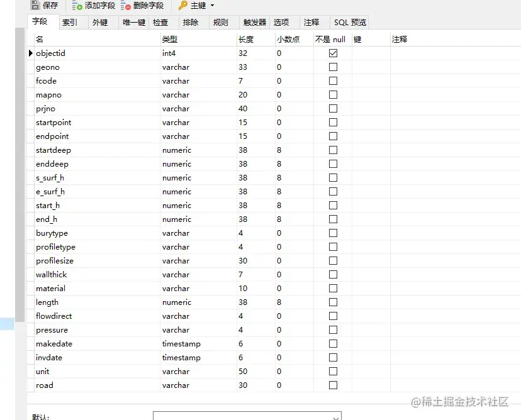Select the unit field name
Image resolution: width=521 pixels, height=420 pixels.
43,372
